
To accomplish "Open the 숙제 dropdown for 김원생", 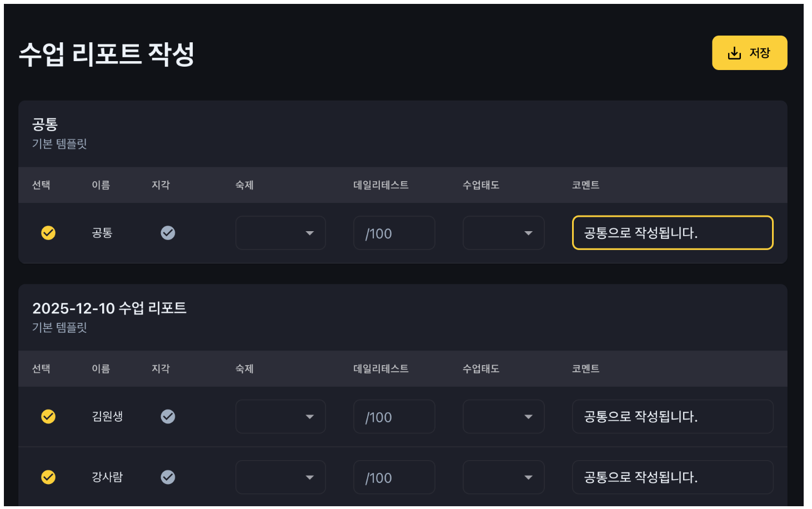I will click(280, 416).
